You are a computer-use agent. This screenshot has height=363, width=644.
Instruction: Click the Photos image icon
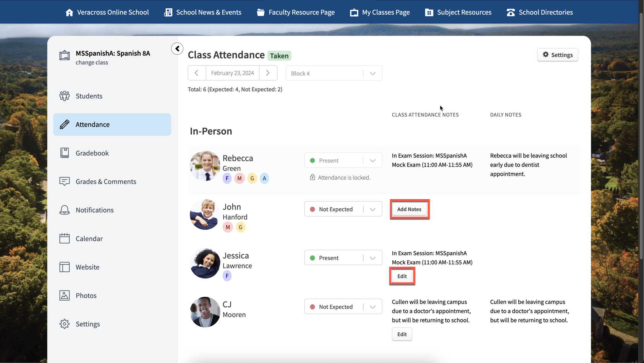[65, 295]
